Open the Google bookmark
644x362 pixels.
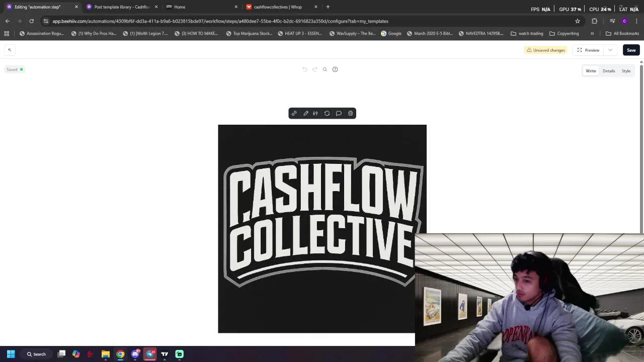tap(391, 33)
